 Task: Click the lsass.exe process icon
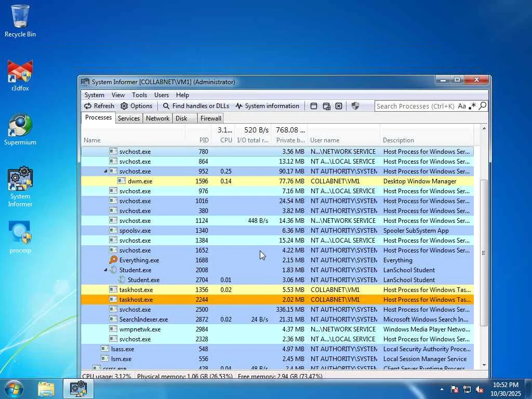click(x=105, y=349)
